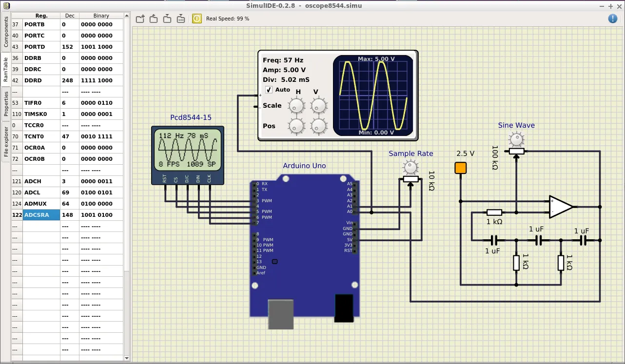Image resolution: width=625 pixels, height=364 pixels.
Task: Create a new circuit file
Action: tap(140, 19)
